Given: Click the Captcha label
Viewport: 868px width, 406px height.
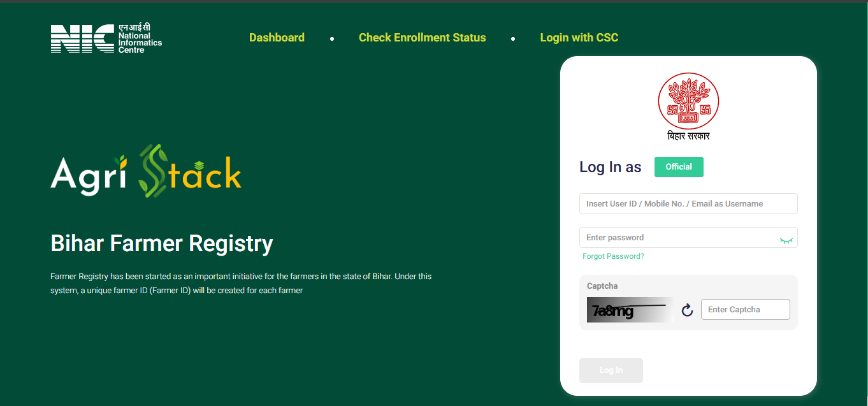Looking at the screenshot, I should [x=602, y=286].
